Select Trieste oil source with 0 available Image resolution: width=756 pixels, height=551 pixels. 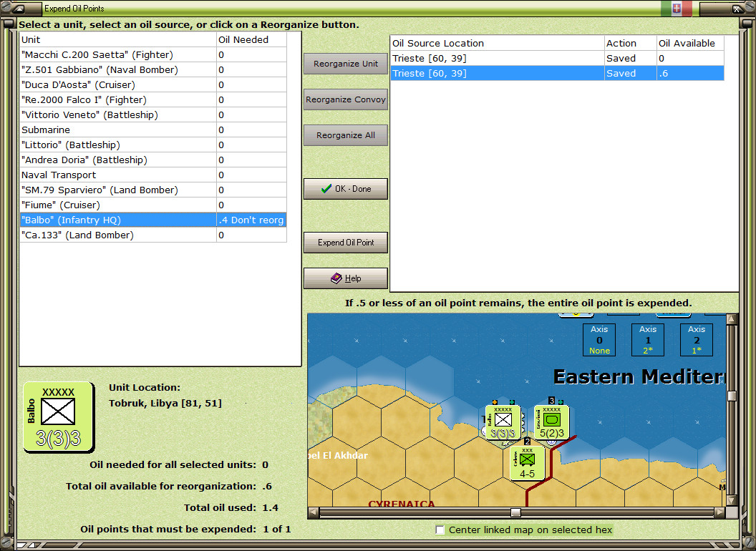(x=557, y=58)
